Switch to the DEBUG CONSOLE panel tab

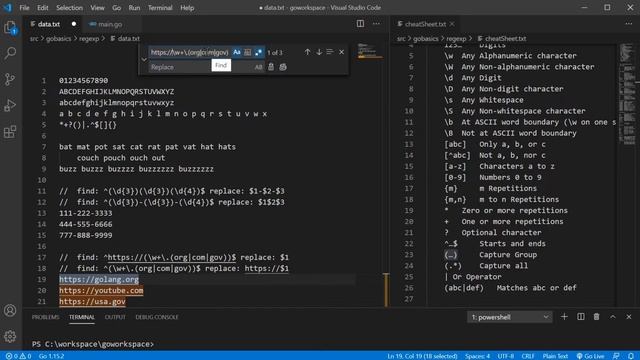click(157, 317)
